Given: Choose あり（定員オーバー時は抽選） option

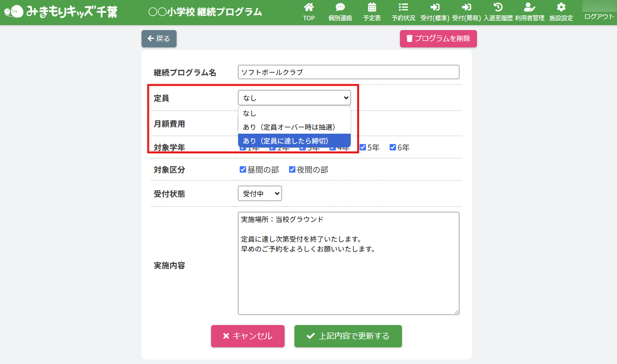Looking at the screenshot, I should [294, 127].
